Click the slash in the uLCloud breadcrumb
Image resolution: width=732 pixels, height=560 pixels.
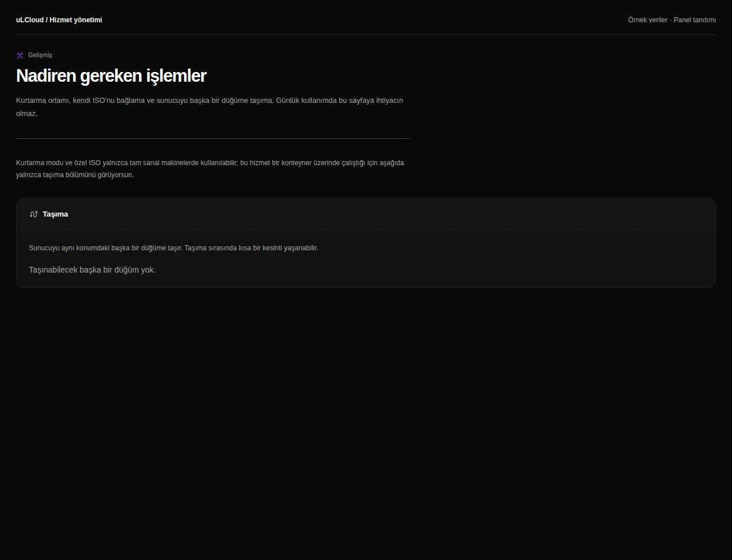pos(47,20)
